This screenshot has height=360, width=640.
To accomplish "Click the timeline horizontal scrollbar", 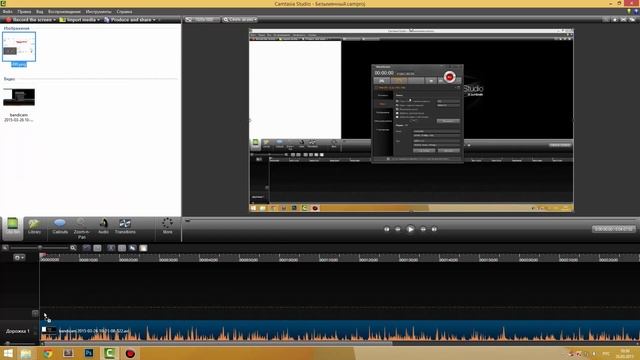I will tap(218, 343).
